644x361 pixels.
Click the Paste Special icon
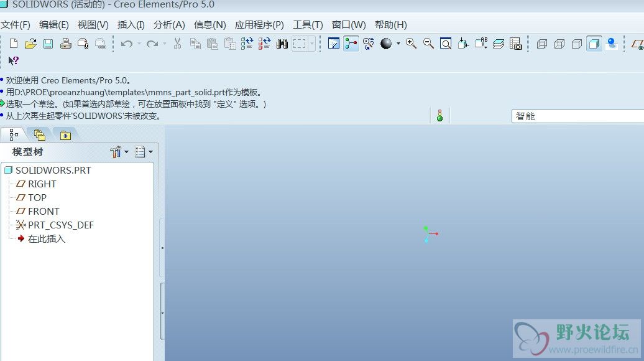point(230,44)
